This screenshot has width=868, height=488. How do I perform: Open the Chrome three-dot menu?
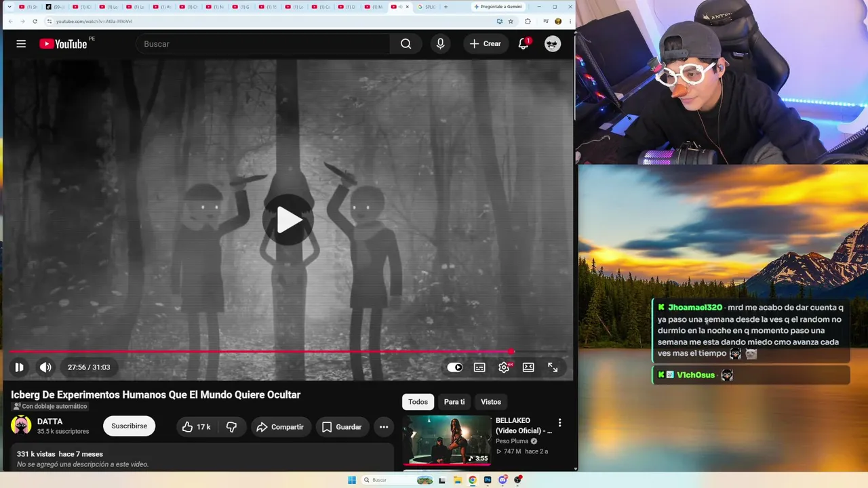point(569,21)
